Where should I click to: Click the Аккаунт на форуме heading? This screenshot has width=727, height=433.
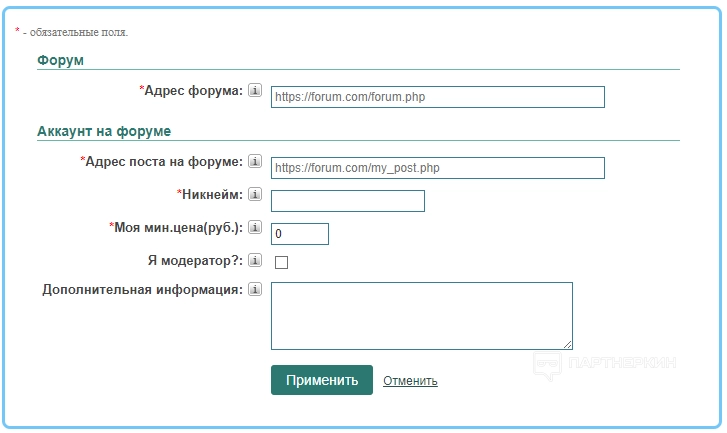coord(104,131)
